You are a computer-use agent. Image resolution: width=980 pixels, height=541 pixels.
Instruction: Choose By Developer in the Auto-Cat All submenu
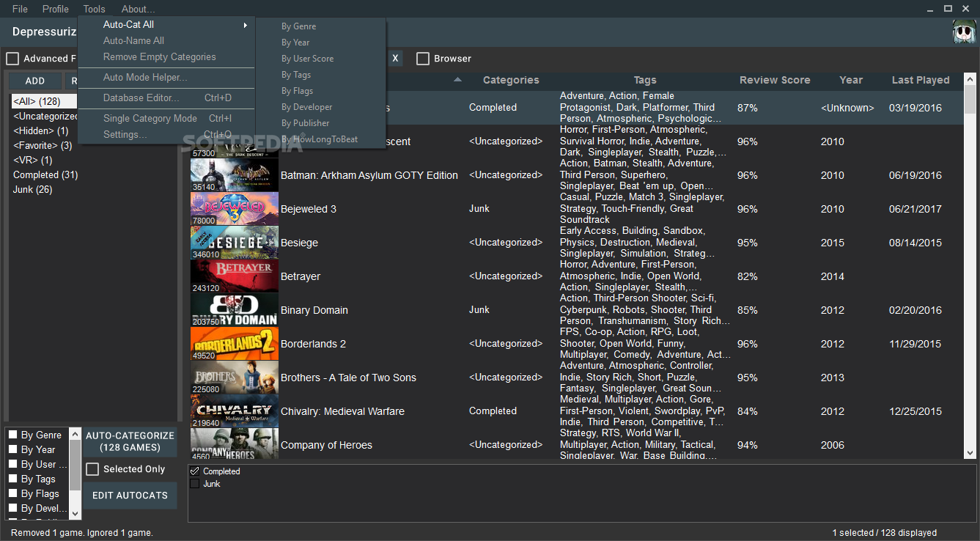coord(321,107)
